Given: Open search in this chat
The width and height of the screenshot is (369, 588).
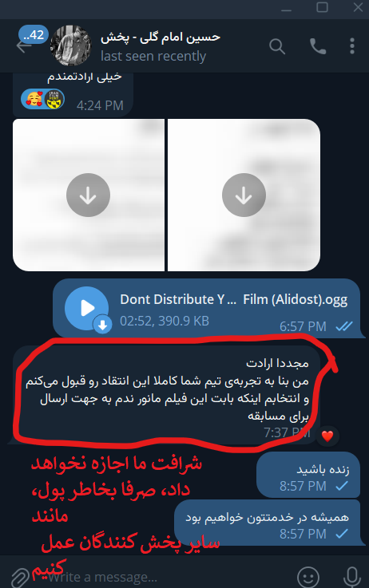Looking at the screenshot, I should 277,46.
